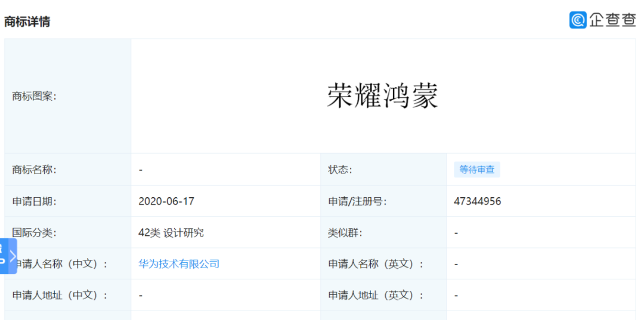Click the 状态 label
This screenshot has height=320, width=644.
tap(340, 169)
